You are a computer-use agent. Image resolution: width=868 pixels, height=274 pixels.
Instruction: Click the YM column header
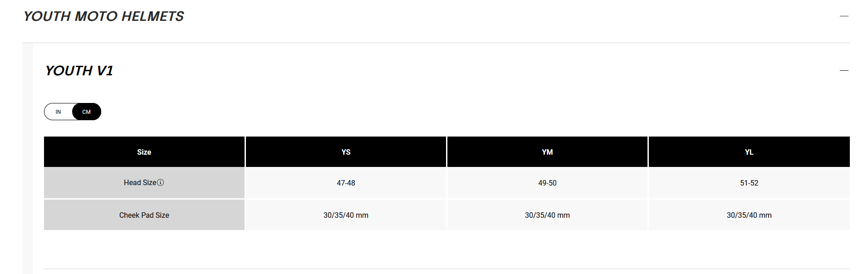[x=547, y=152]
